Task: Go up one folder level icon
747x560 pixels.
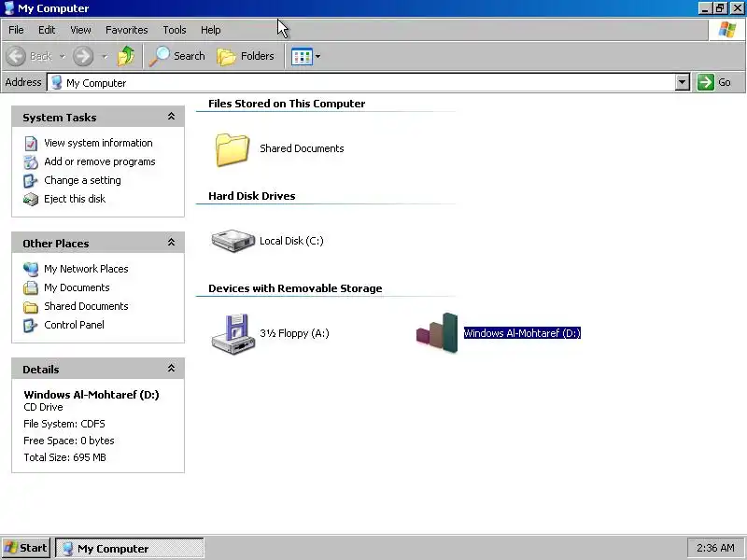Action: point(126,56)
